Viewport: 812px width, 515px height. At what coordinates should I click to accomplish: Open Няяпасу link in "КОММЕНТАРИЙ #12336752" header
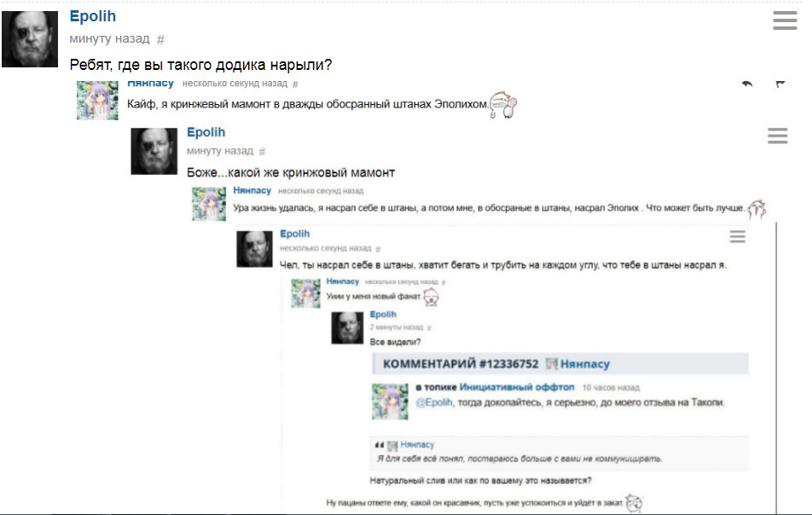[584, 364]
